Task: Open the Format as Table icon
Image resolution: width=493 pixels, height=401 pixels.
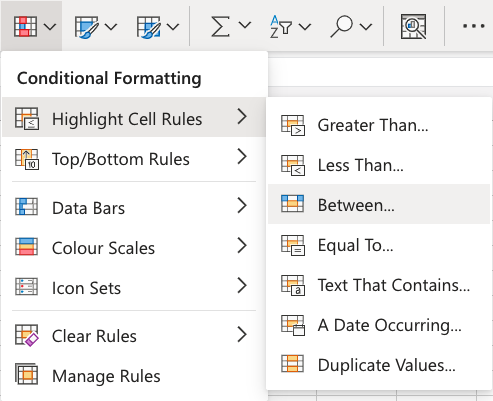Action: tap(87, 27)
